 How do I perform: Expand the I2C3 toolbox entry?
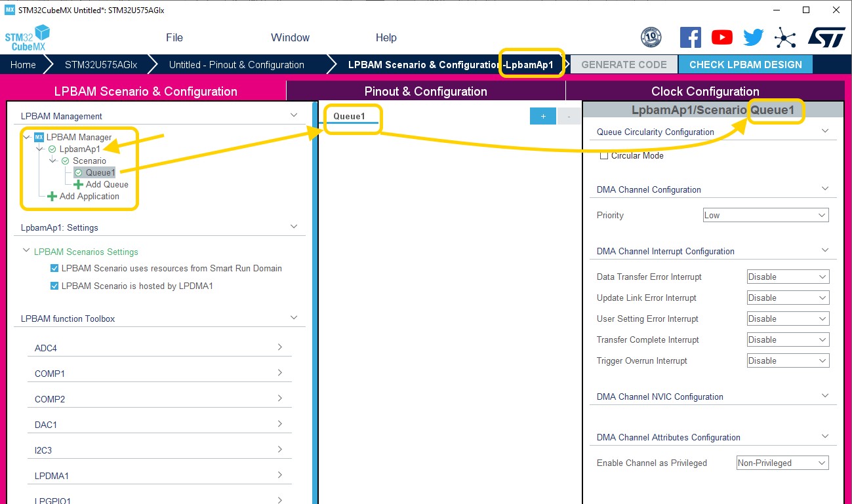pos(280,449)
